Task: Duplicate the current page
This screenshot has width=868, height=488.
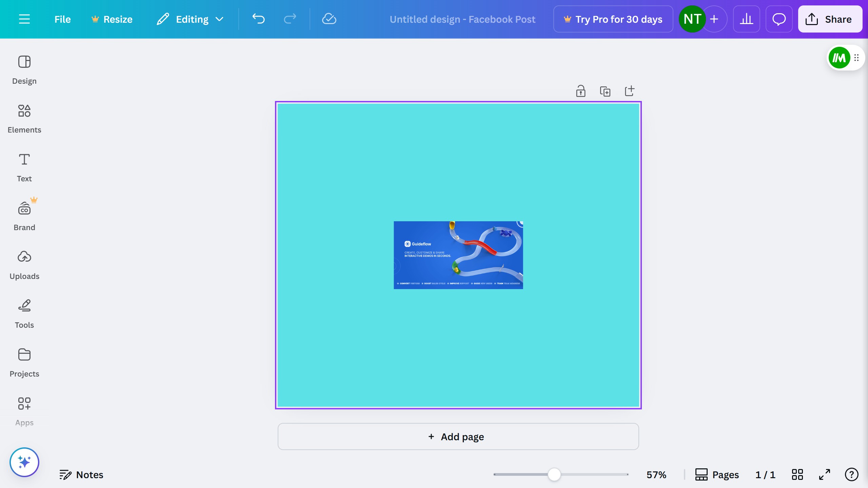Action: (x=605, y=91)
